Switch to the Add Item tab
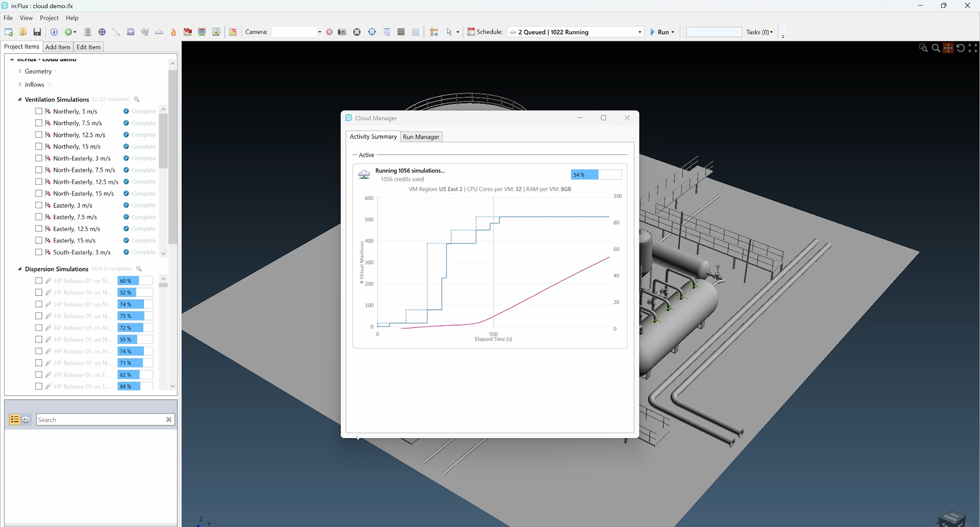980x527 pixels. coord(58,47)
